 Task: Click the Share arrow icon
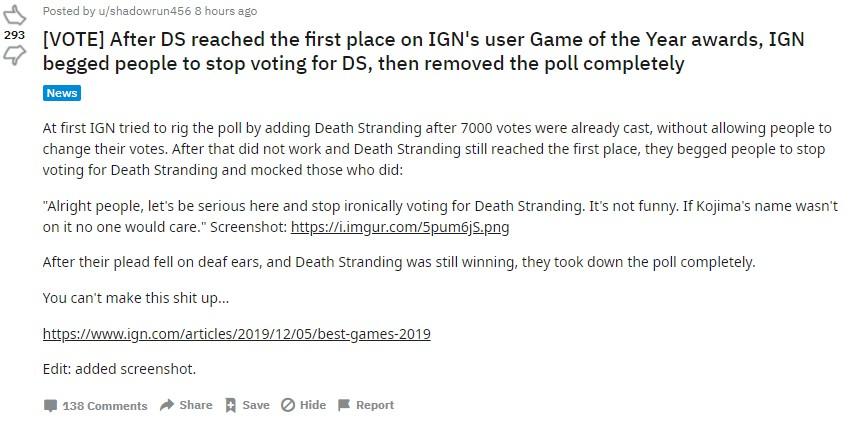tap(167, 405)
